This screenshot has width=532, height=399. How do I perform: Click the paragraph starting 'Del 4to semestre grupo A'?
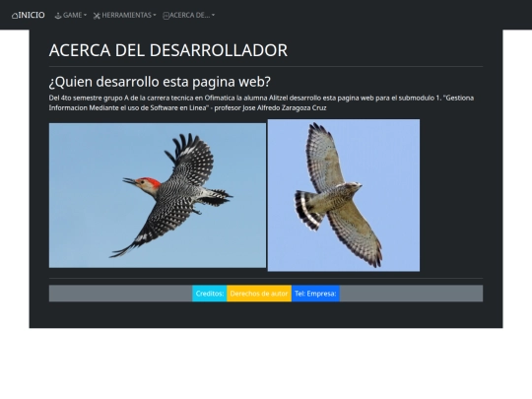click(x=261, y=102)
